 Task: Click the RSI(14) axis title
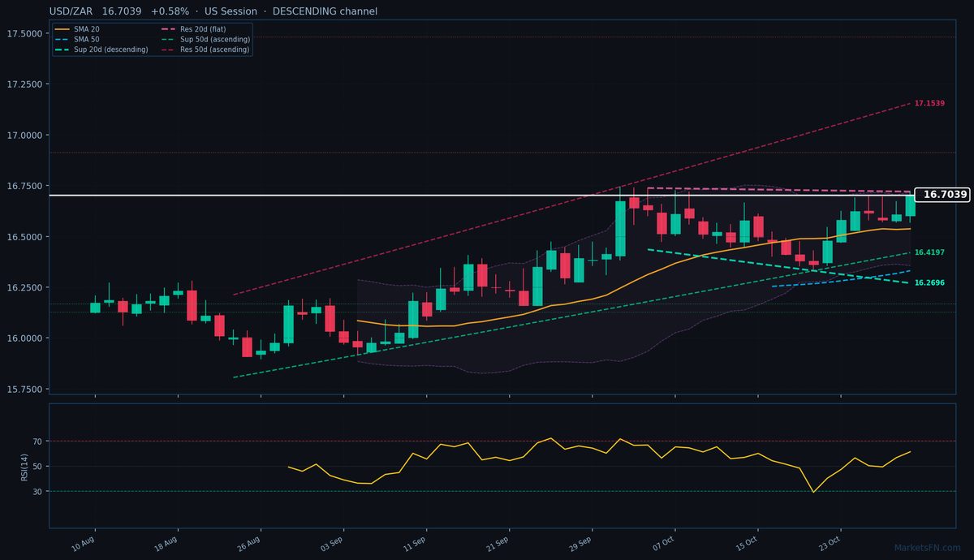[24, 466]
